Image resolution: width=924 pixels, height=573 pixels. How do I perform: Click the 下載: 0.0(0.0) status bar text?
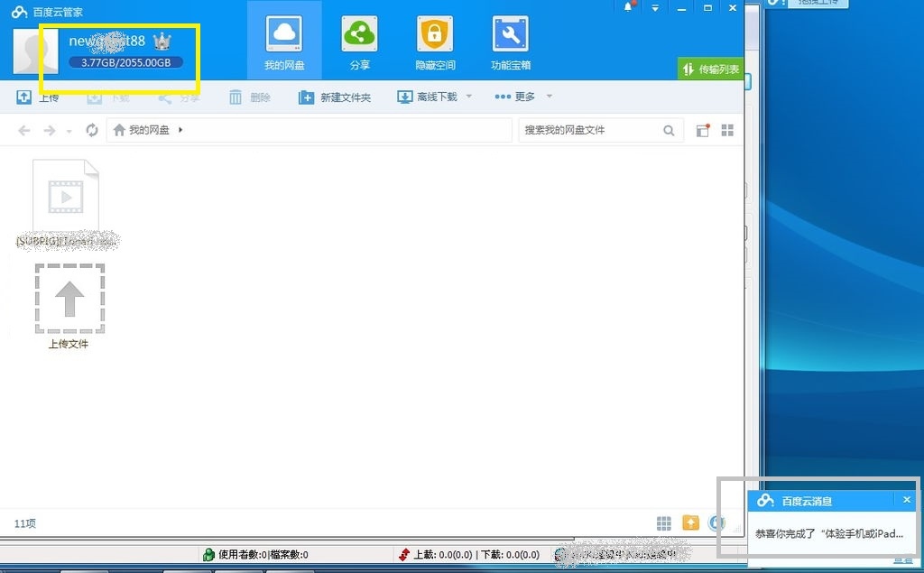[x=511, y=554]
